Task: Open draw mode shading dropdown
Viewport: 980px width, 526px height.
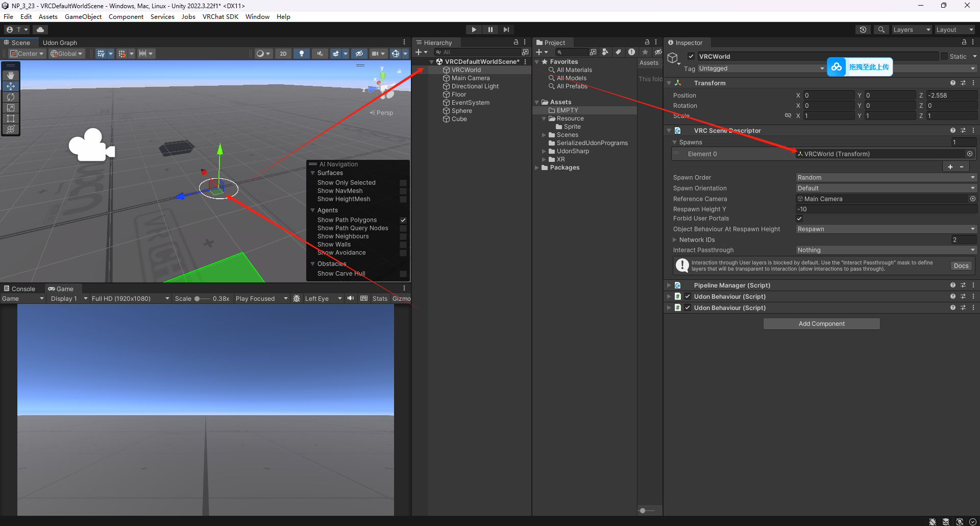Action: (x=263, y=54)
